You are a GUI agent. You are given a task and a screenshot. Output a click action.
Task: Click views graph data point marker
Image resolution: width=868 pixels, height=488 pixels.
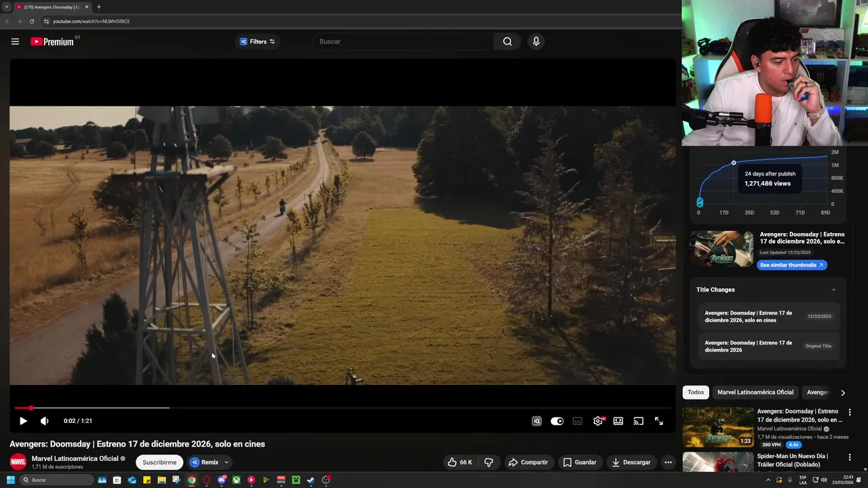coord(734,163)
